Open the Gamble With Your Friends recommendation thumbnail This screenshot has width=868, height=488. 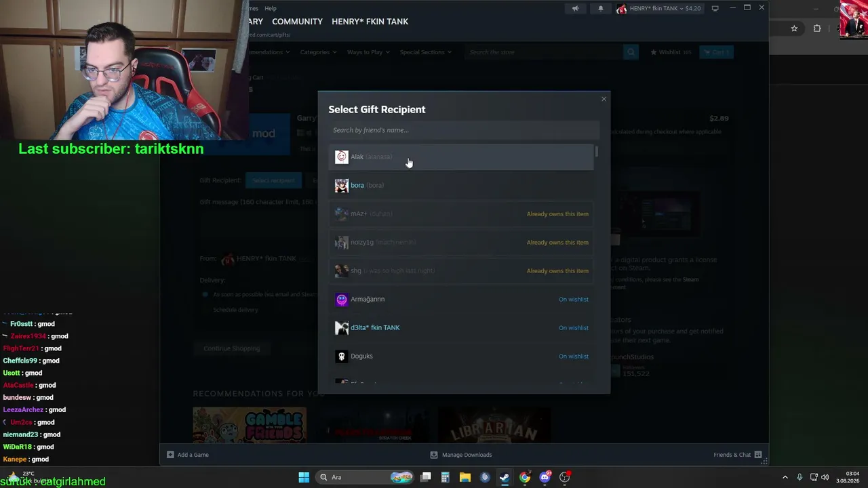[250, 425]
